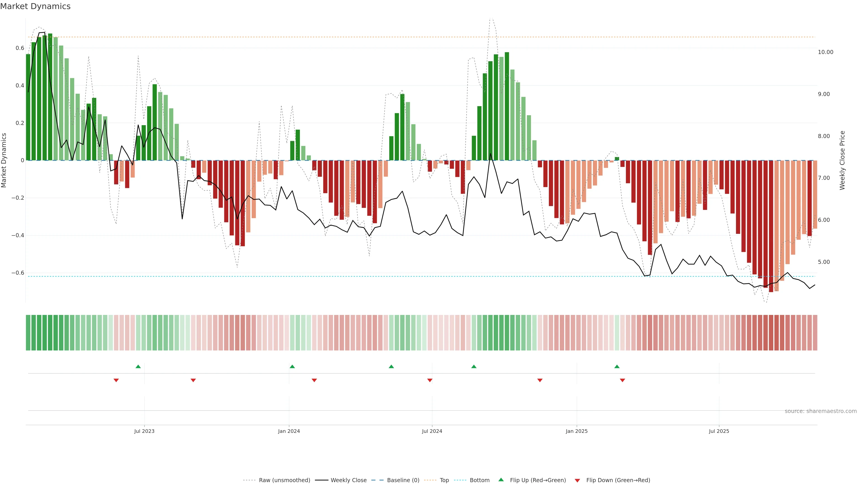Click the last green flip-up triangle marker
Viewport: 868px width, 488px height.
point(617,366)
